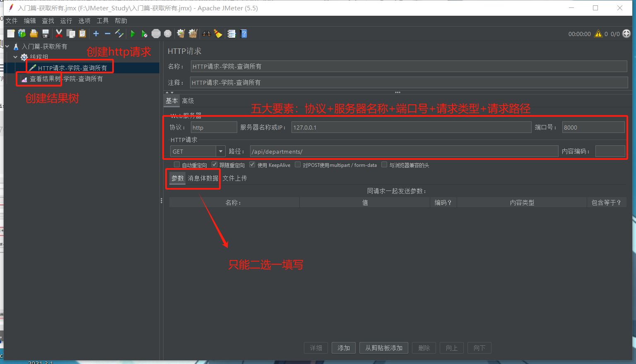Click the 添加 button

[x=344, y=348]
